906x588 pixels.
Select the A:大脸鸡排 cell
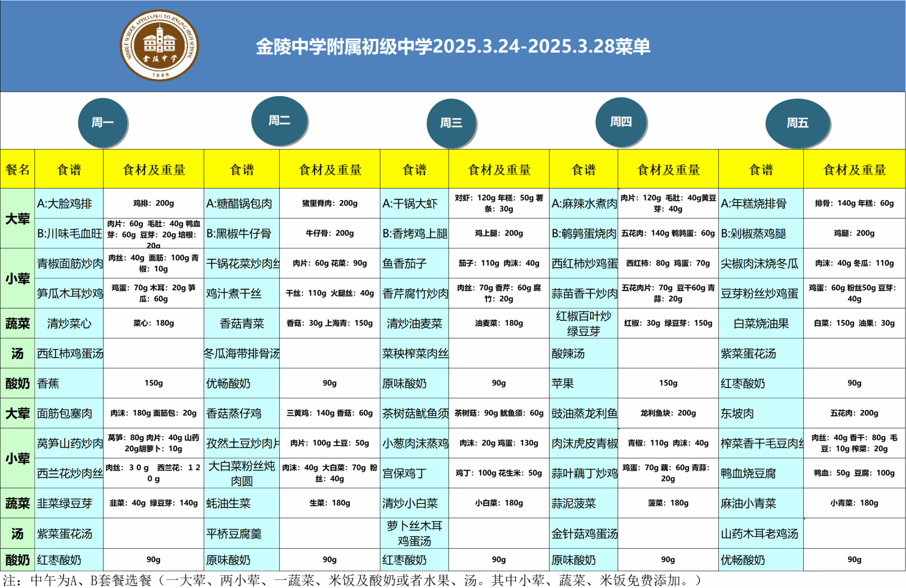click(69, 204)
